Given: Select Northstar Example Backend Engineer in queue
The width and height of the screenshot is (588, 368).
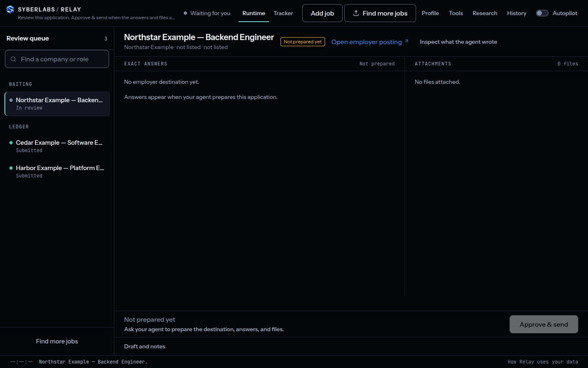Looking at the screenshot, I should tap(57, 104).
